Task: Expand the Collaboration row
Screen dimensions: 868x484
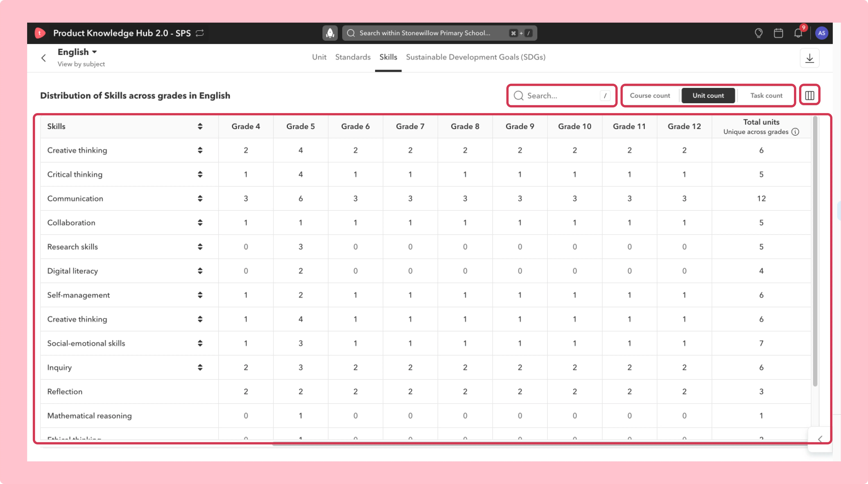Action: coord(200,222)
